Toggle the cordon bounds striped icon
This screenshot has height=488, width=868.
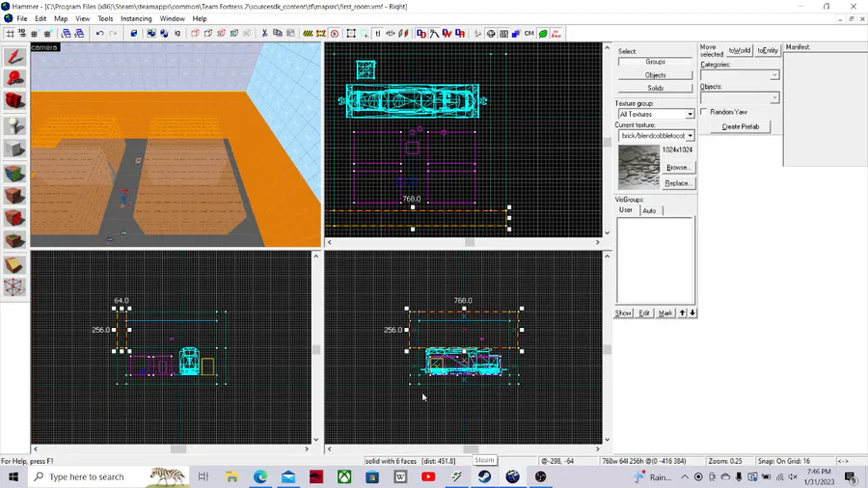[x=308, y=33]
